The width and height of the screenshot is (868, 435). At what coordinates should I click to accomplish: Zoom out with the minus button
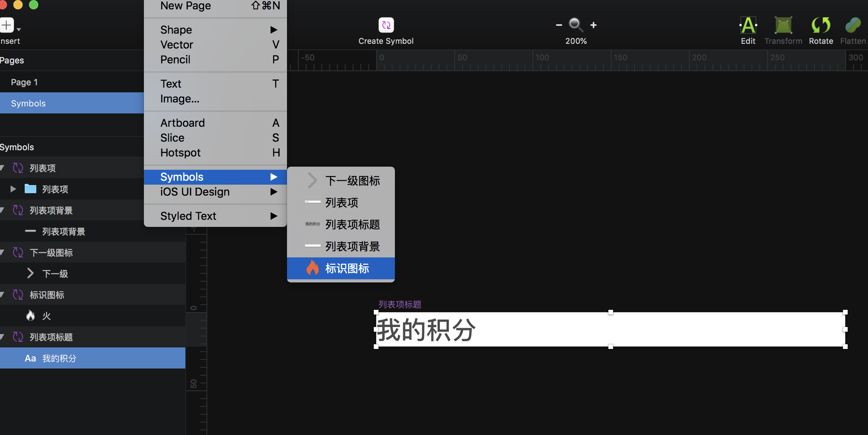[x=559, y=25]
